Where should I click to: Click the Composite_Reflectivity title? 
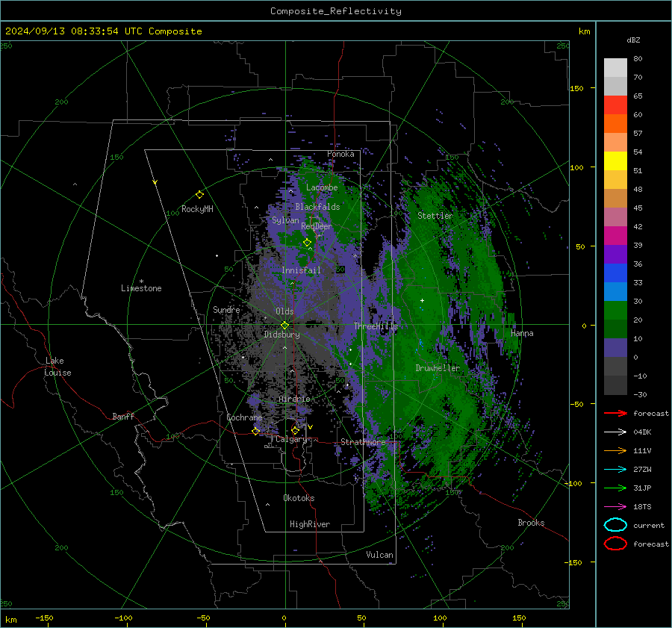pyautogui.click(x=336, y=11)
